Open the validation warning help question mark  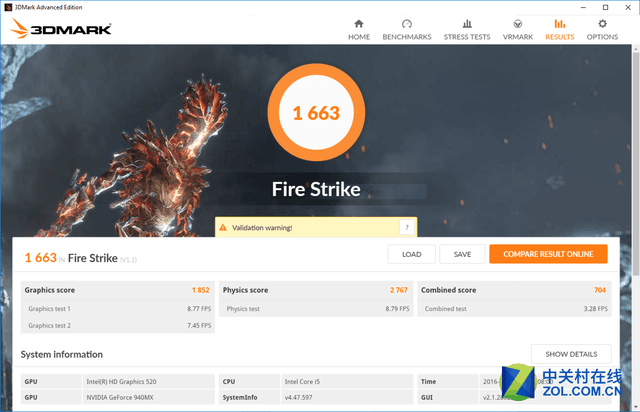[x=407, y=227]
